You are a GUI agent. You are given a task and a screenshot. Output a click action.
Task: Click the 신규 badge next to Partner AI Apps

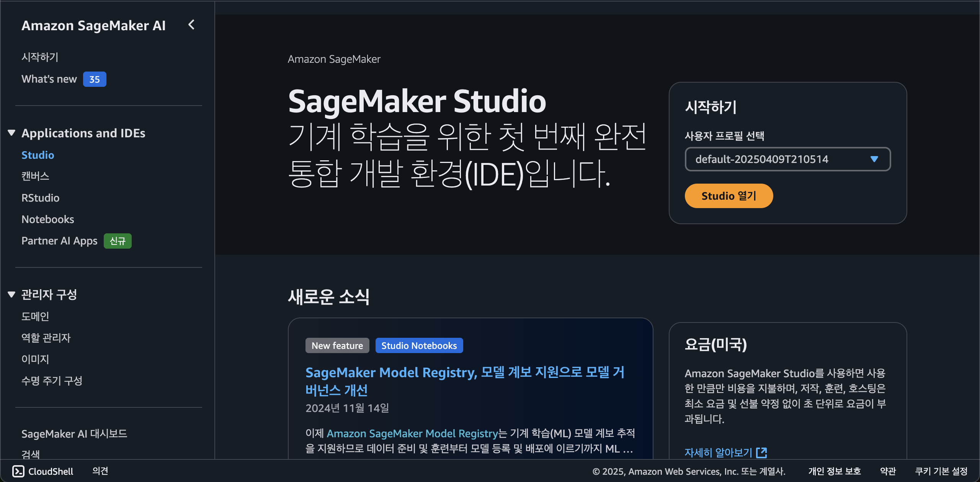tap(118, 241)
